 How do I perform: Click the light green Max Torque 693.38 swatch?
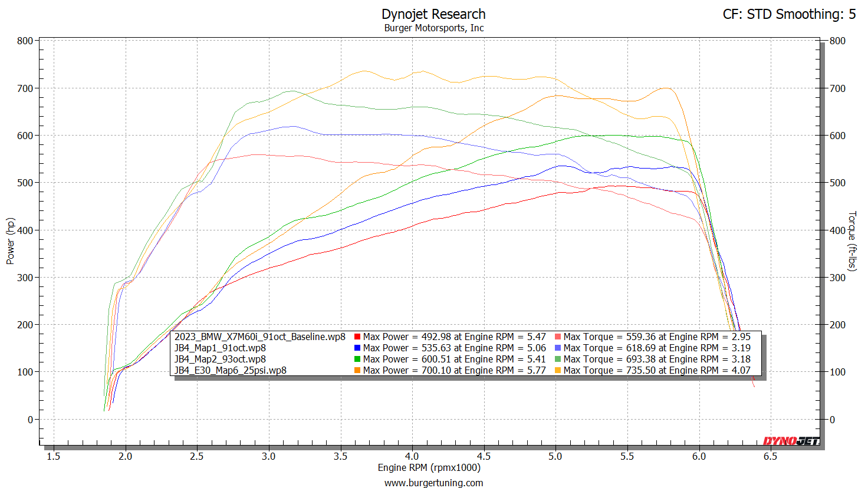[x=558, y=360]
